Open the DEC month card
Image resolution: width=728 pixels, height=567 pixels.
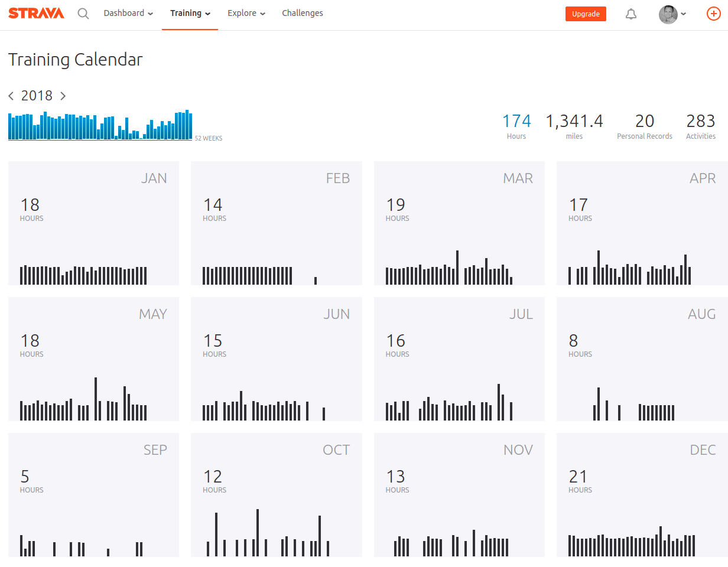pos(642,495)
